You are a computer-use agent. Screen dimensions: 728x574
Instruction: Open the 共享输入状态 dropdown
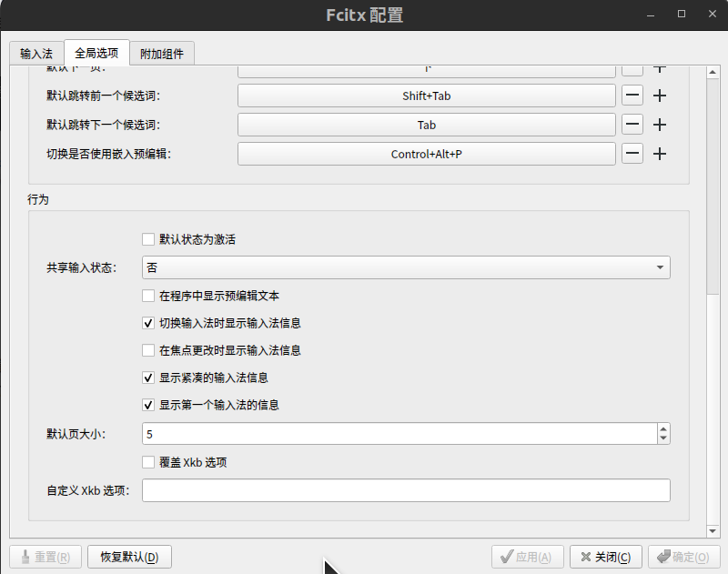[x=406, y=267]
